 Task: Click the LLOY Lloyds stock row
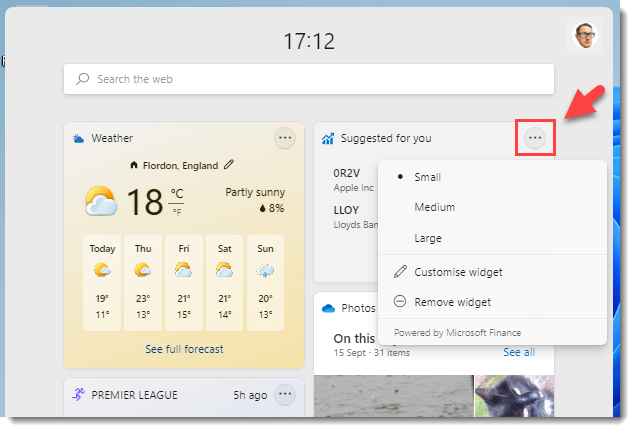click(355, 217)
